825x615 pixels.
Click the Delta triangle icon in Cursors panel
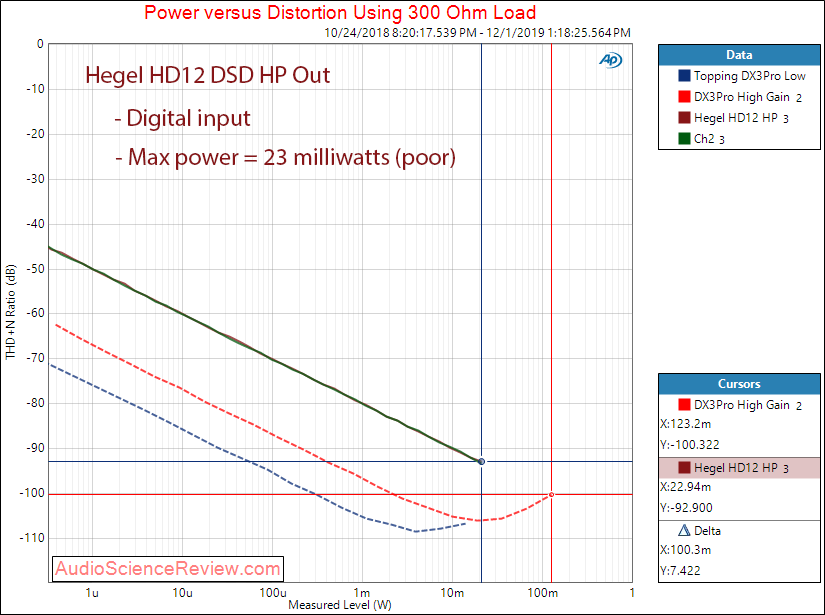(684, 530)
